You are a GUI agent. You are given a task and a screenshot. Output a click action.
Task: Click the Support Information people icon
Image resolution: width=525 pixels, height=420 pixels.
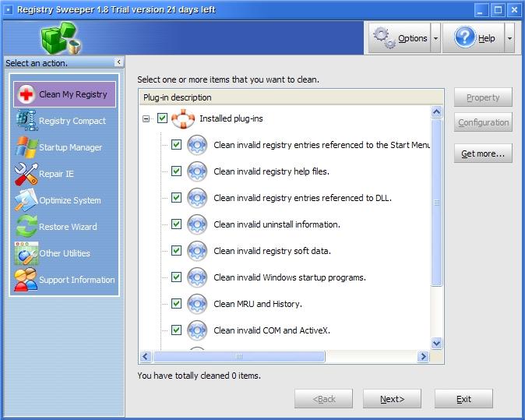pos(26,279)
